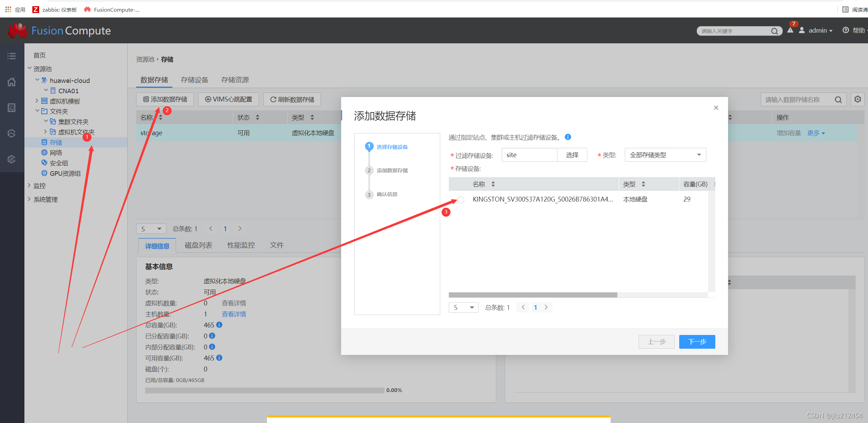Select the KINGSTON storage device radio button

460,199
